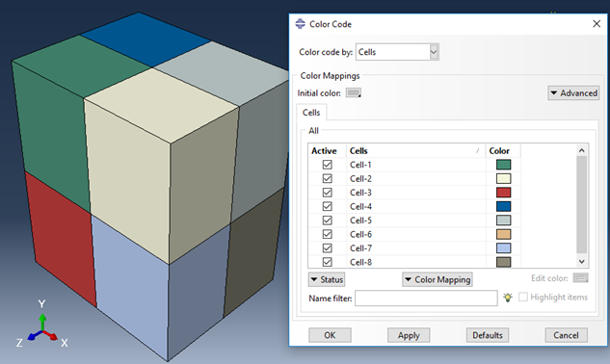Open the Color Mapping dropdown menu

[438, 279]
